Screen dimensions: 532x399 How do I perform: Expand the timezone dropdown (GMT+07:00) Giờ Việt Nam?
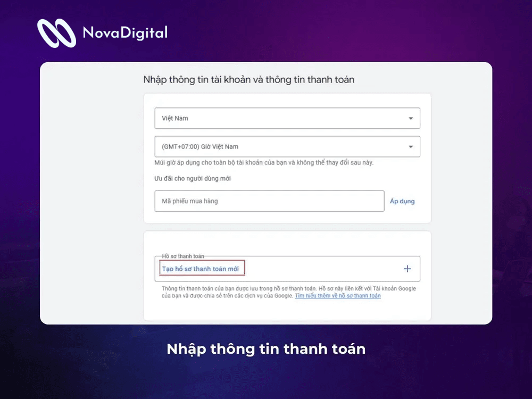[287, 146]
